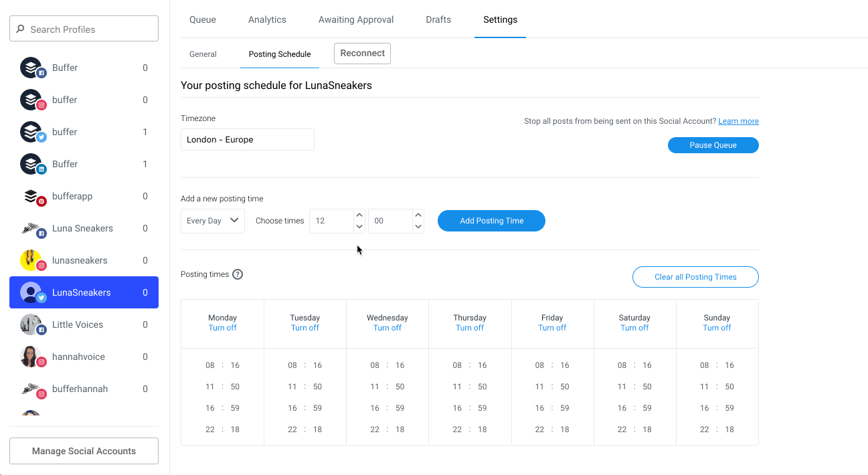868x475 pixels.
Task: Click the Little Voices profile avatar
Action: point(31,324)
